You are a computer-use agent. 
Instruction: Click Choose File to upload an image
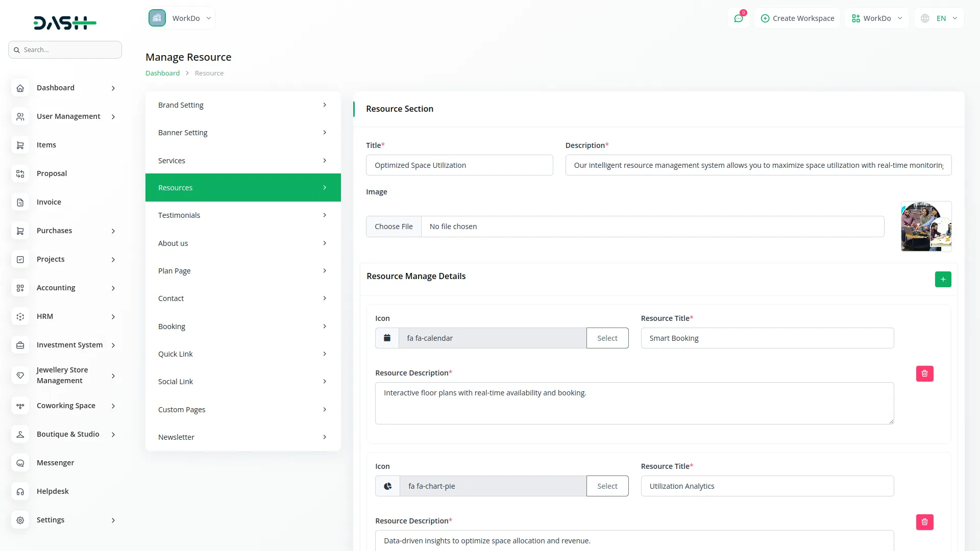(x=394, y=226)
